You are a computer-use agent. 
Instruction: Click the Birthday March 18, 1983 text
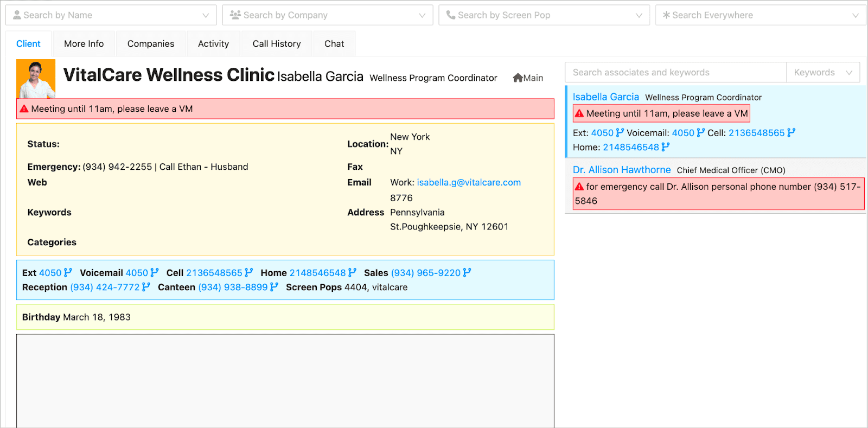[76, 317]
